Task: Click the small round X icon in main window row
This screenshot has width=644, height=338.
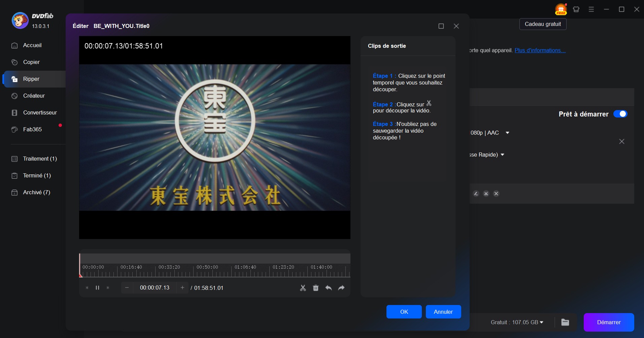Action: click(496, 194)
